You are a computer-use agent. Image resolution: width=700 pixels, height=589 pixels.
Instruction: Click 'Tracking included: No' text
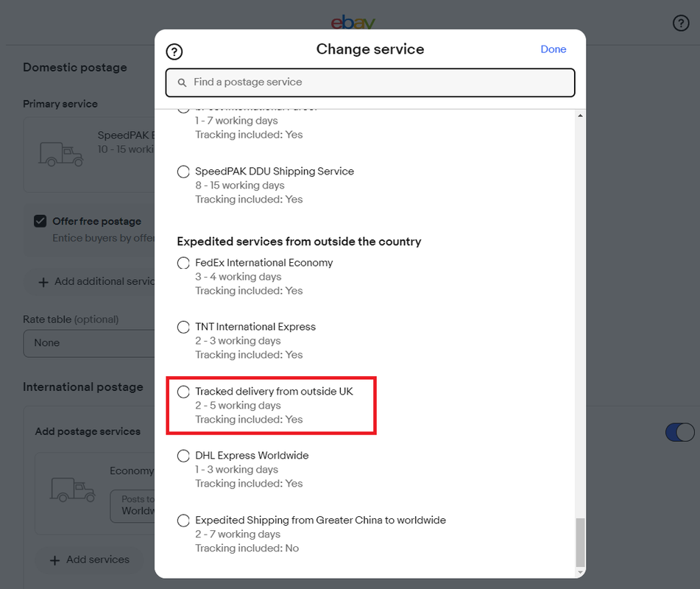click(247, 549)
